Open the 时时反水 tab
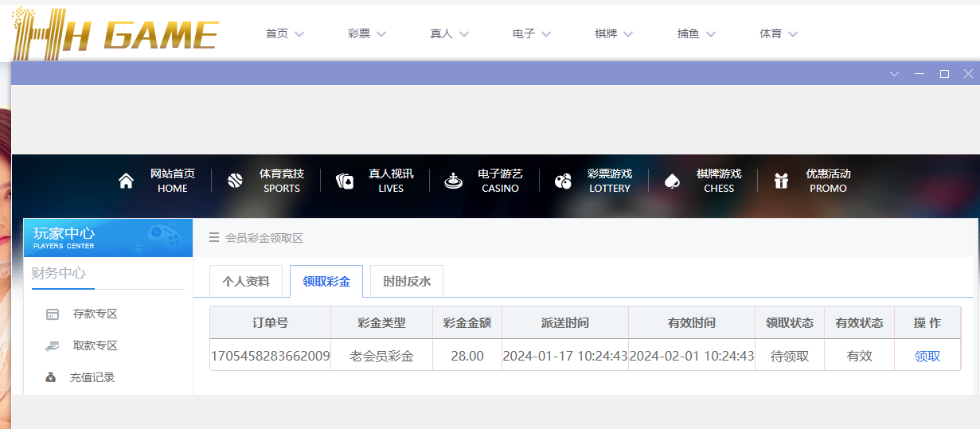Viewport: 980px width, 429px height. pos(406,282)
